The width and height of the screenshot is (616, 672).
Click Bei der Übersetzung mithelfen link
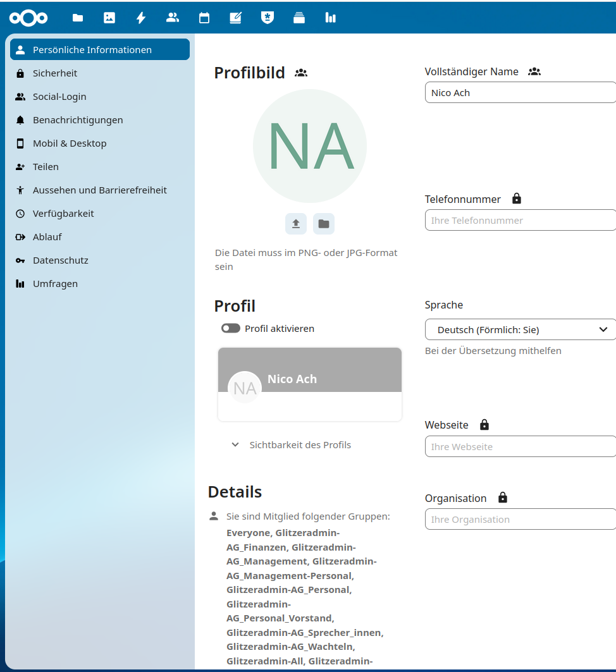tap(493, 351)
